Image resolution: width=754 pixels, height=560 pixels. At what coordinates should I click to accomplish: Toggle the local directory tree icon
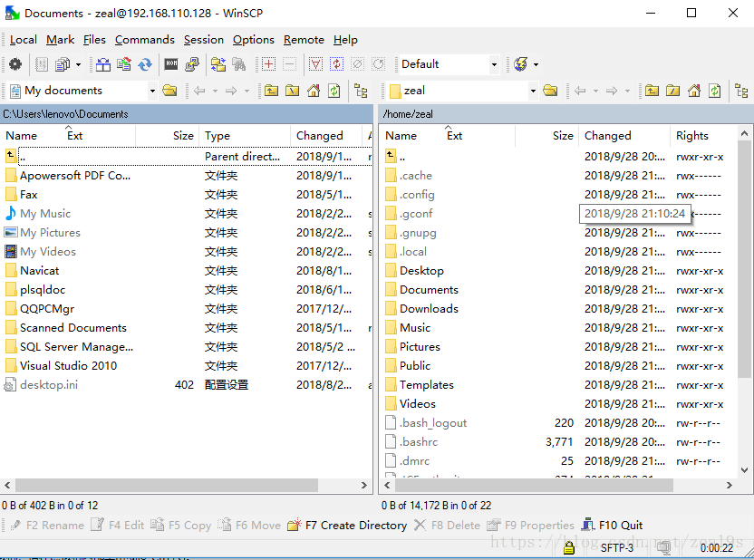coord(361,91)
